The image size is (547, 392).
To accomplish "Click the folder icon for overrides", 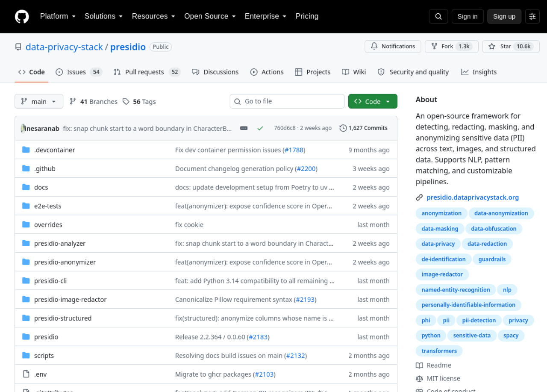I will (26, 224).
